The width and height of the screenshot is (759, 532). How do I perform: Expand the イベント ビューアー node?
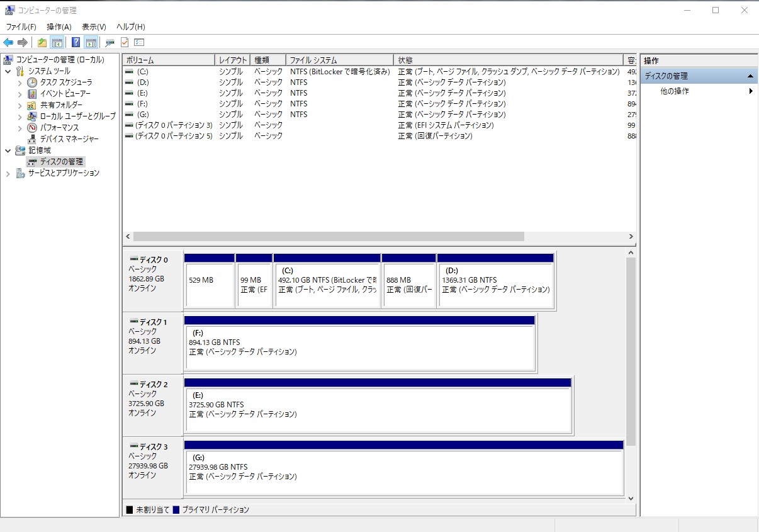click(x=20, y=94)
